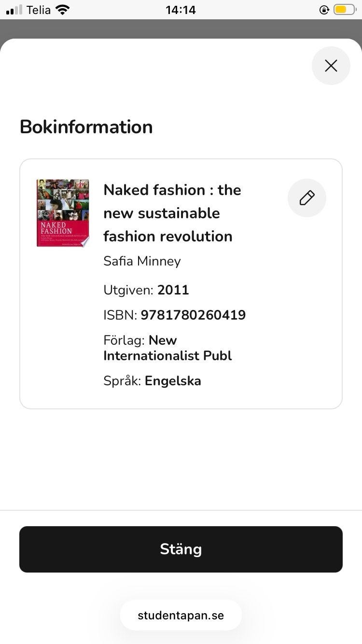Open the Naked Fashion cover thumbnail
Screen dimensions: 362x644
point(63,213)
